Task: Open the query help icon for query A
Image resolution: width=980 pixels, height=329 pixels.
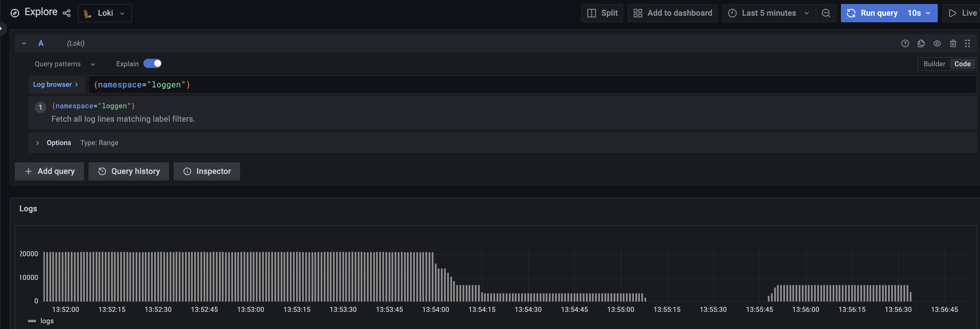Action: pos(905,43)
